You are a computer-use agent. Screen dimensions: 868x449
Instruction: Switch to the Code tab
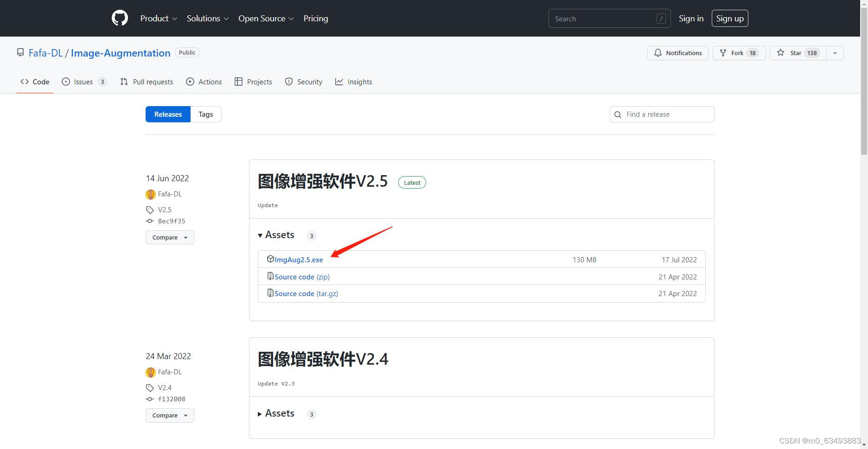[35, 82]
